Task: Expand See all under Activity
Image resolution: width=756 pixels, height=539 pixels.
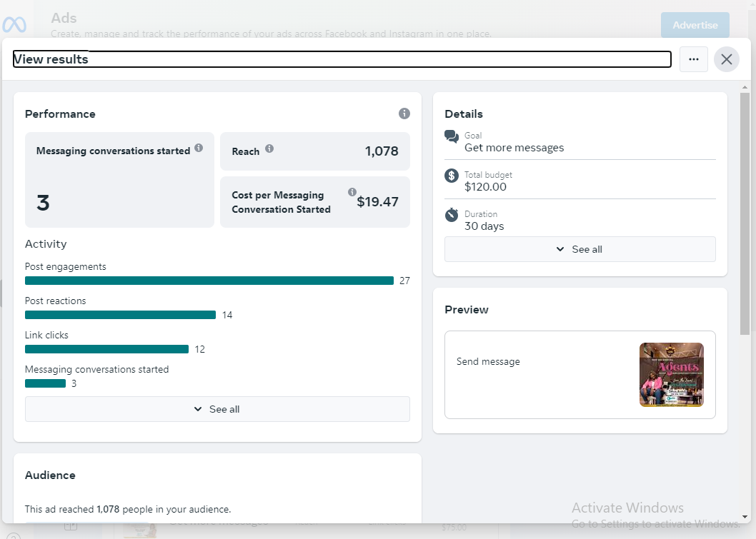Action: 217,409
